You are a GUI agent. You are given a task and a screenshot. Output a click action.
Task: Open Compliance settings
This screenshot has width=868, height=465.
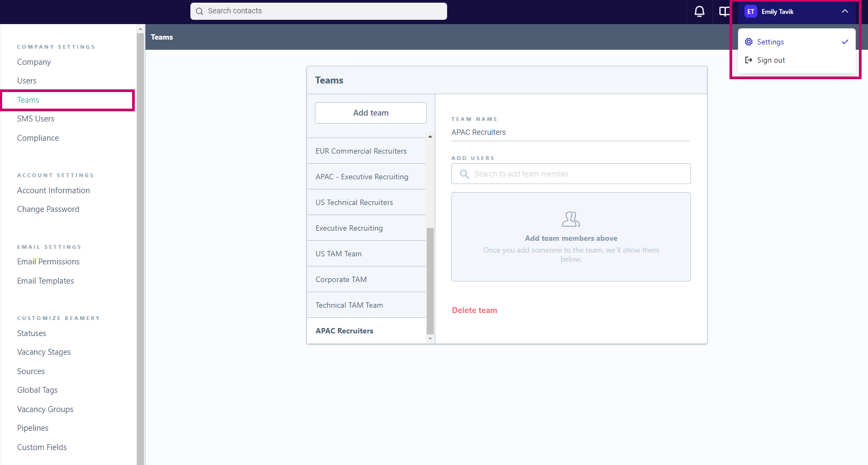[38, 138]
